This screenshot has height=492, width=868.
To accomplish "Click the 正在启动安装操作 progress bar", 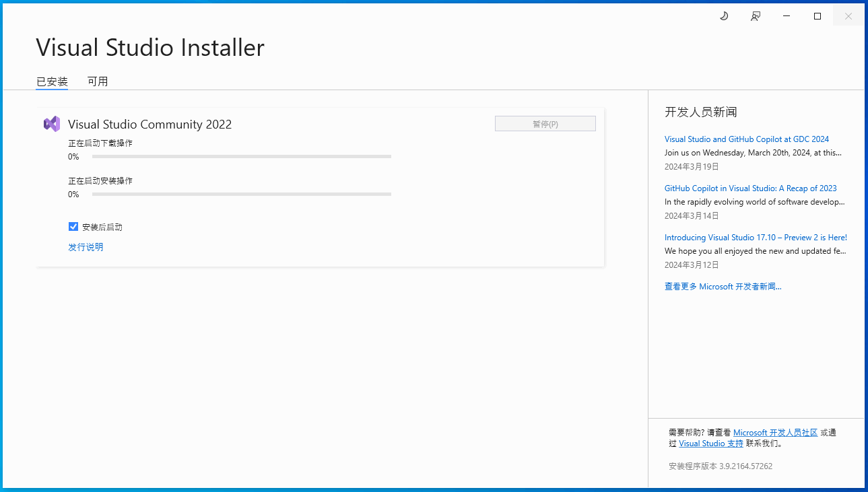I will (x=242, y=195).
